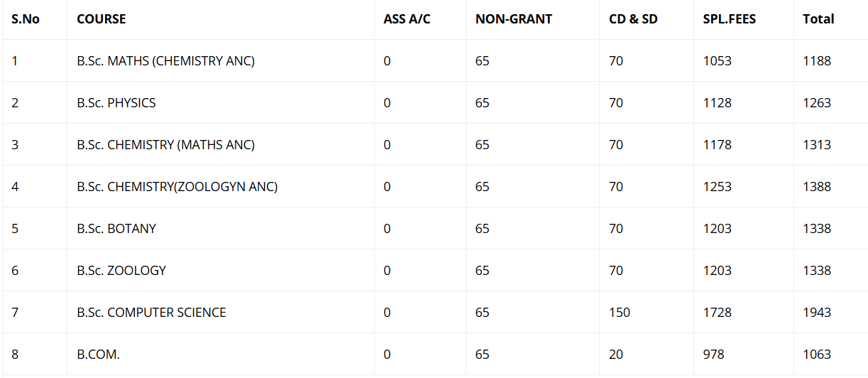
Task: Select the B.Sc. CHEMISTRY (MATHS ANC) cell
Action: point(166,145)
